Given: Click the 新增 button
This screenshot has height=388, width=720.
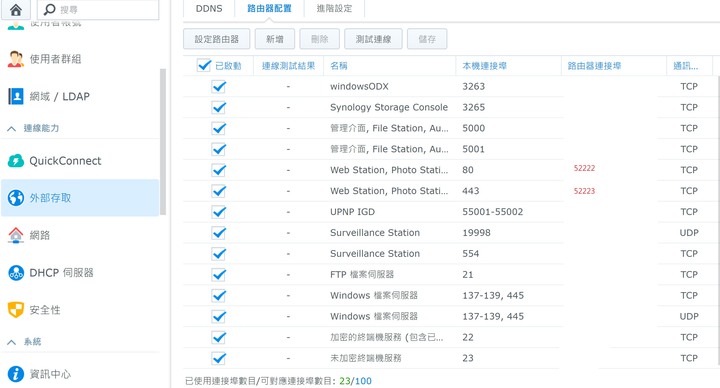Looking at the screenshot, I should pos(275,39).
